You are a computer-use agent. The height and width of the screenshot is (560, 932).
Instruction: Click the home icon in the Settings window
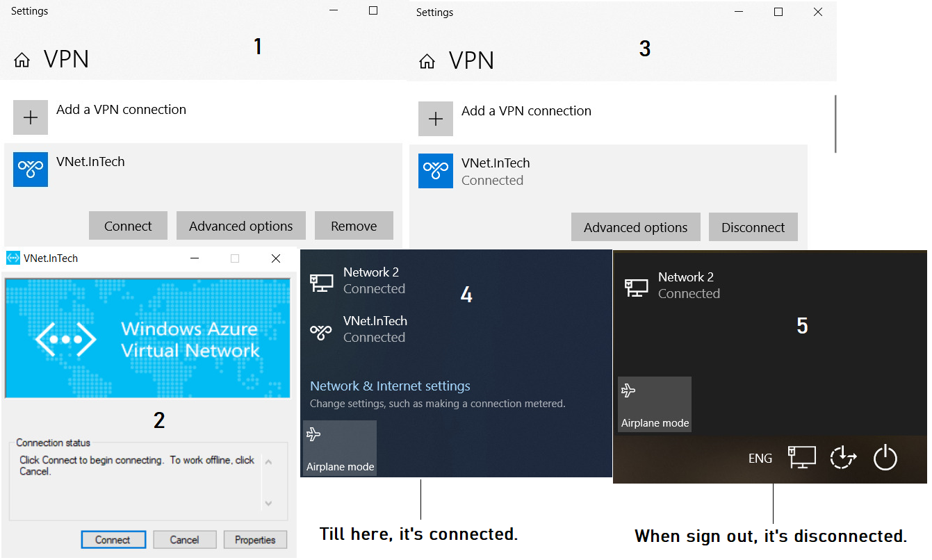point(22,59)
